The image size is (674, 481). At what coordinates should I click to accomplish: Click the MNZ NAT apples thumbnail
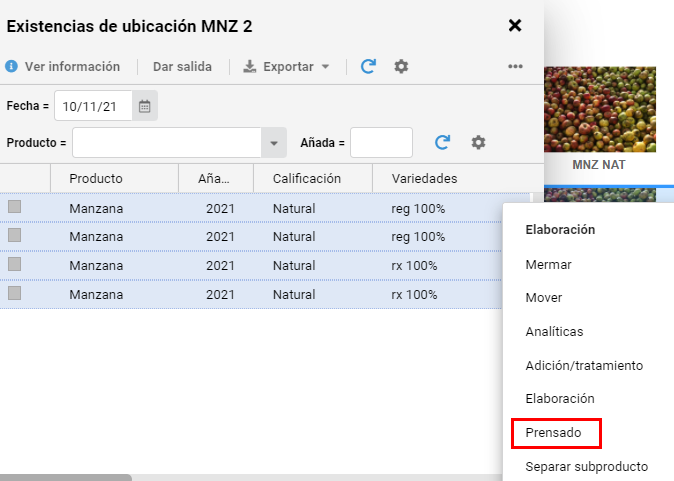click(600, 109)
